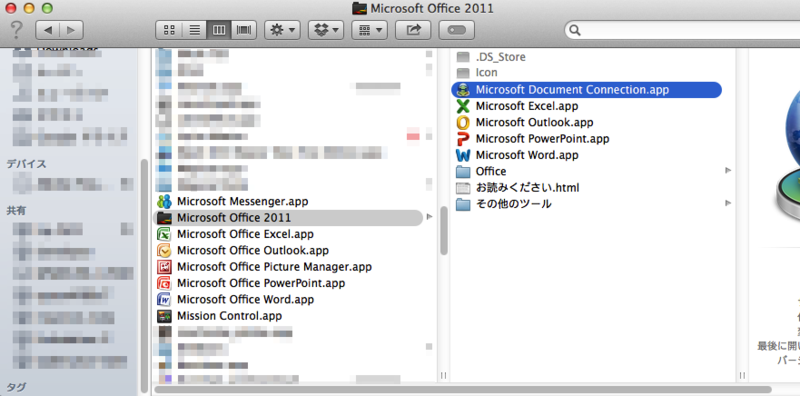
Task: Switch Finder to icon view
Action: click(169, 30)
